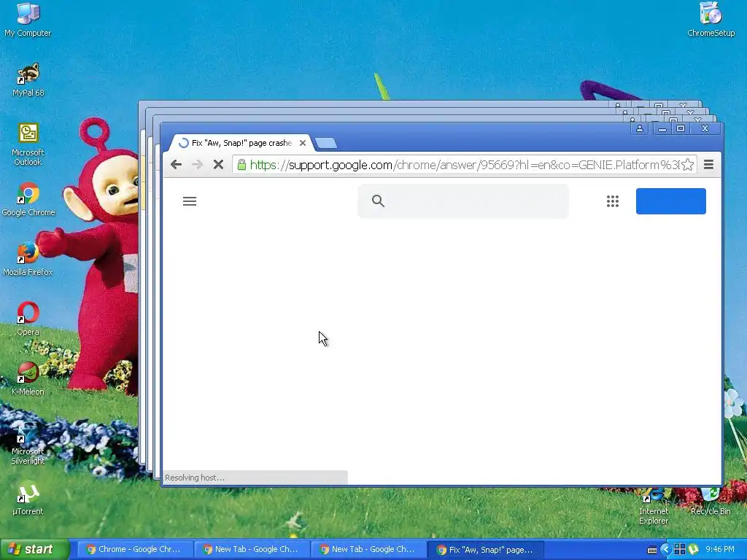The width and height of the screenshot is (747, 560).
Task: Switch to second New Tab taskbar button
Action: click(368, 550)
